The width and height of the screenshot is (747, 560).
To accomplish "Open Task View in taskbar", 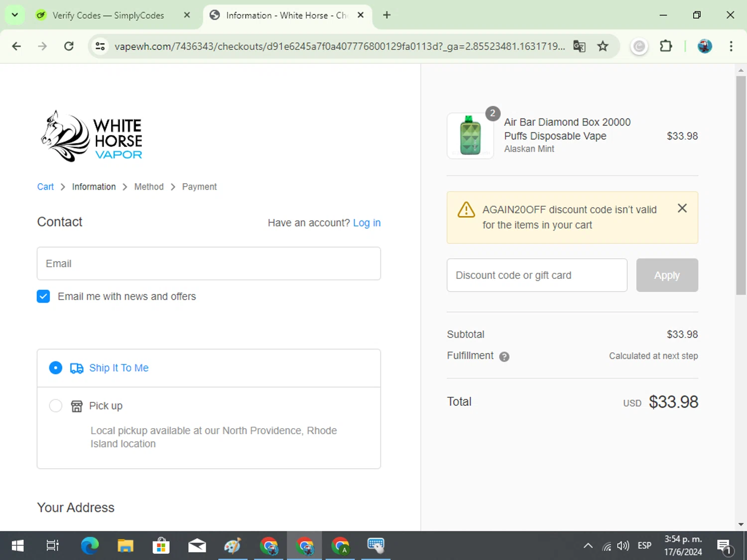I will (x=52, y=546).
